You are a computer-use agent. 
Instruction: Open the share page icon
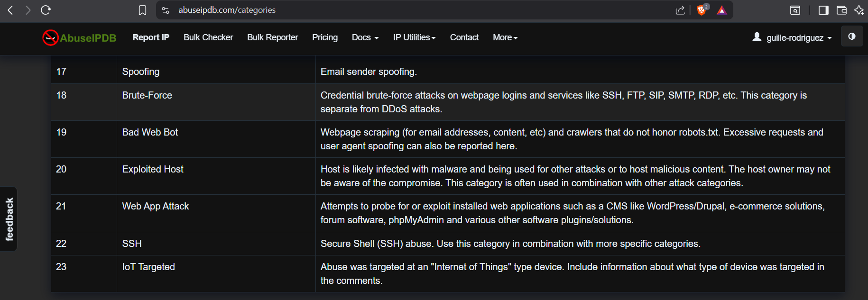click(680, 10)
